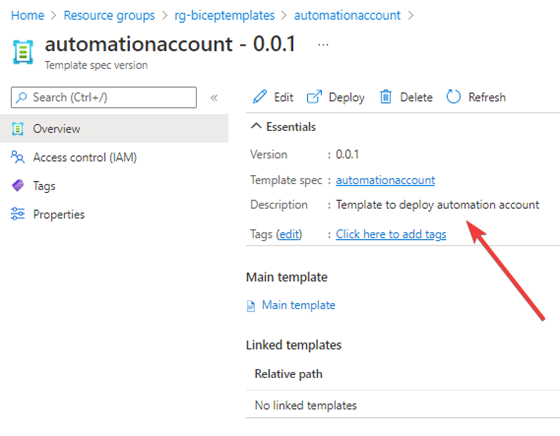Click the template spec version icon

(x=23, y=52)
